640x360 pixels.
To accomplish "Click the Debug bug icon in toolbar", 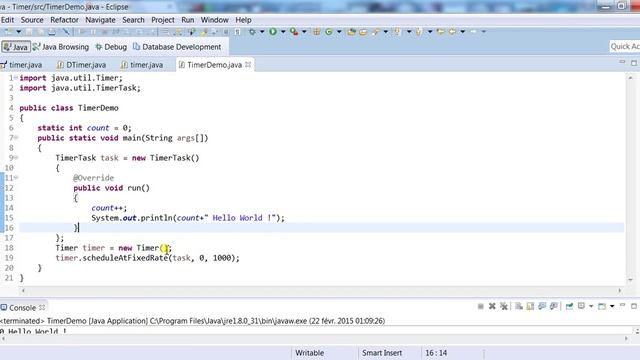I will (252, 31).
